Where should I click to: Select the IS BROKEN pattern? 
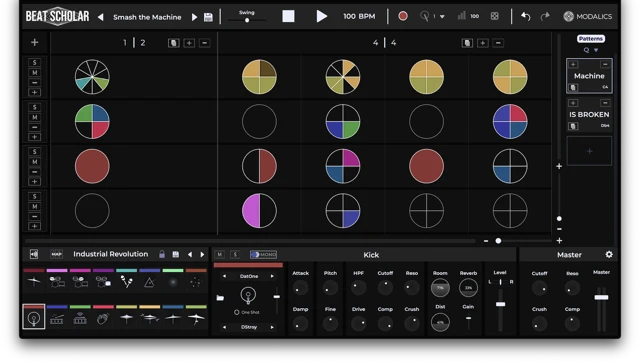tap(589, 115)
